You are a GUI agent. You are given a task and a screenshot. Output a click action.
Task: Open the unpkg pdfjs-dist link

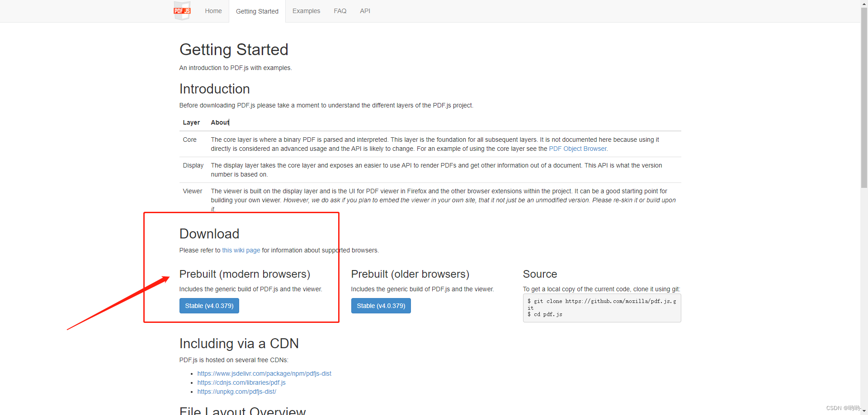(x=236, y=392)
